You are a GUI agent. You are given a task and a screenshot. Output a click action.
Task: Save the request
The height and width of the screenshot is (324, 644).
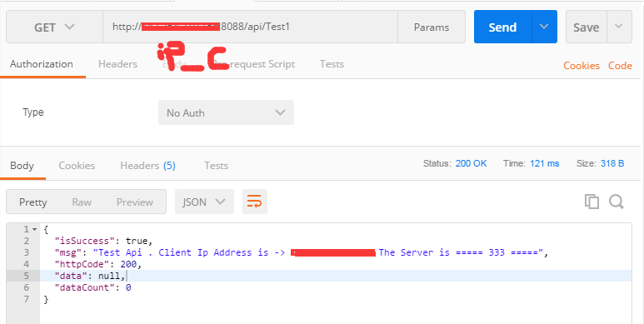tap(586, 27)
